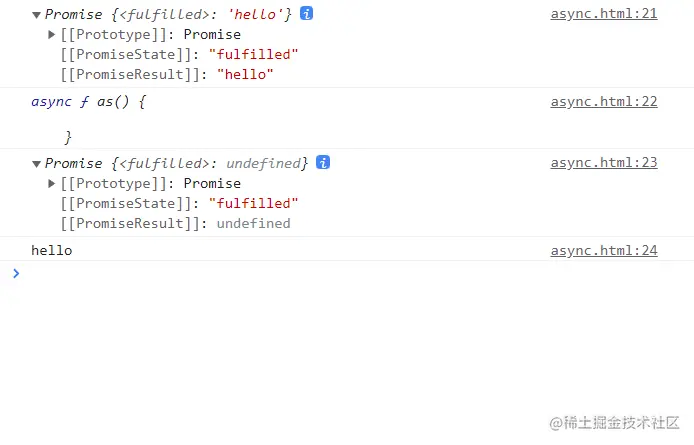
Task: Expand [[Prototype]] under the 'hello' Promise
Action: pyautogui.click(x=51, y=34)
